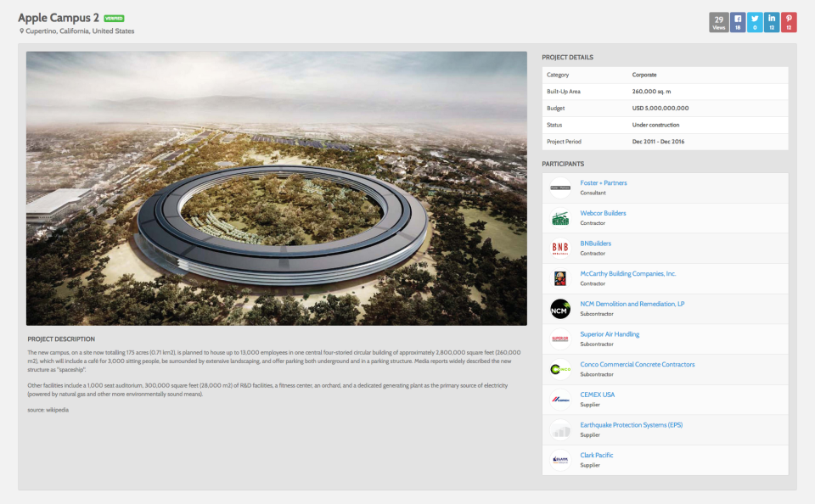Click the BNB Builders red logo
The image size is (815, 504).
(x=559, y=248)
